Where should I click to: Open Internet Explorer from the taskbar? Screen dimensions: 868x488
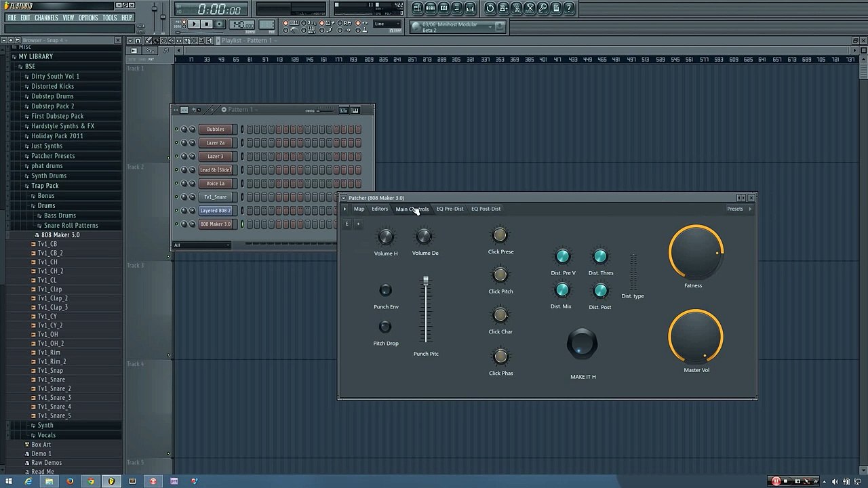click(x=28, y=481)
